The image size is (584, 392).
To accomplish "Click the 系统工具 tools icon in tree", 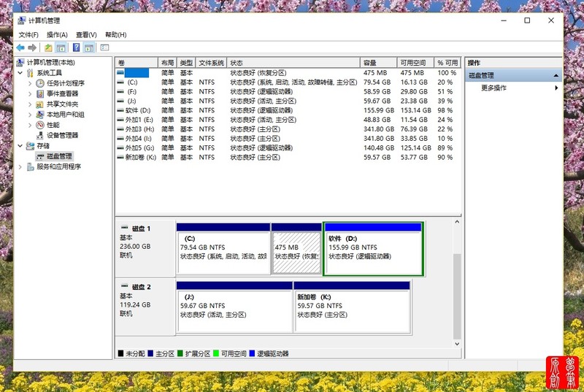I will 30,73.
